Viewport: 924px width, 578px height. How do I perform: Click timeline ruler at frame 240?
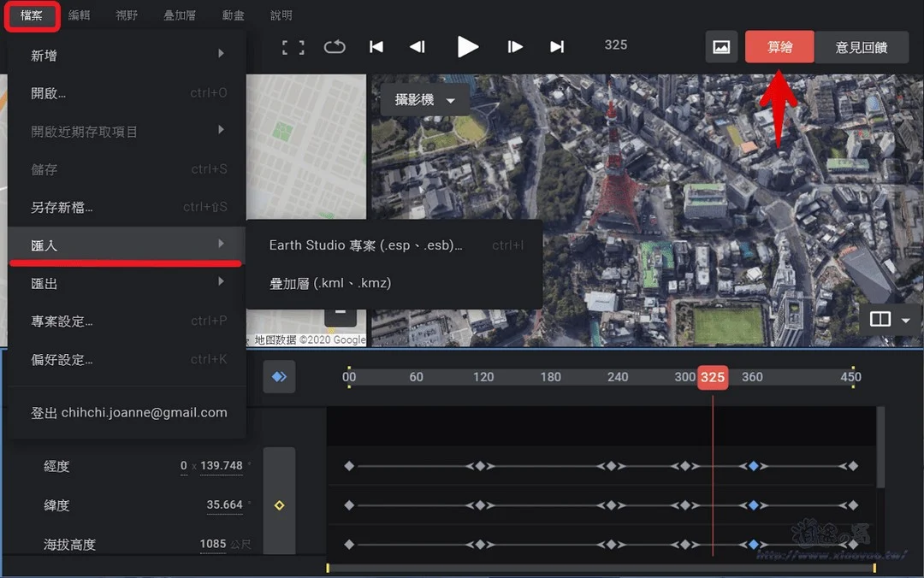pyautogui.click(x=618, y=377)
